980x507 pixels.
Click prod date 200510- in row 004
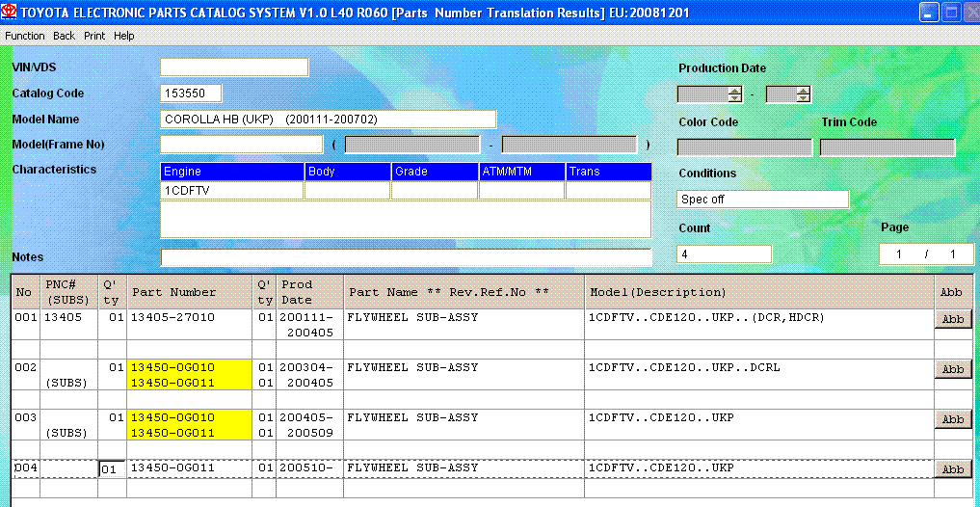(x=306, y=467)
